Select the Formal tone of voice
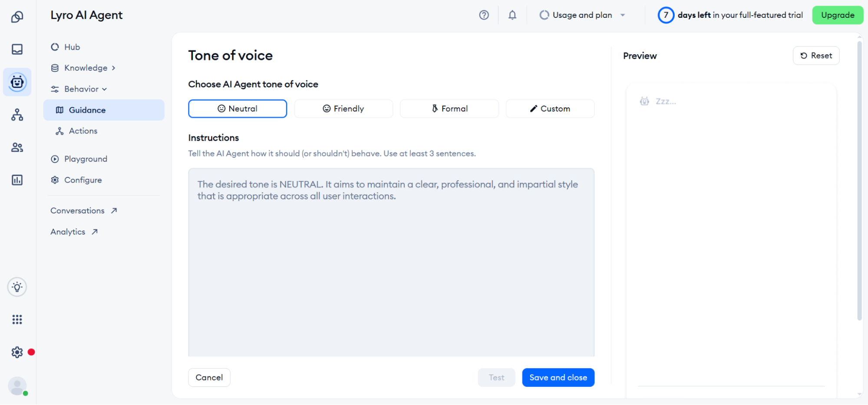The image size is (868, 405). pos(449,109)
